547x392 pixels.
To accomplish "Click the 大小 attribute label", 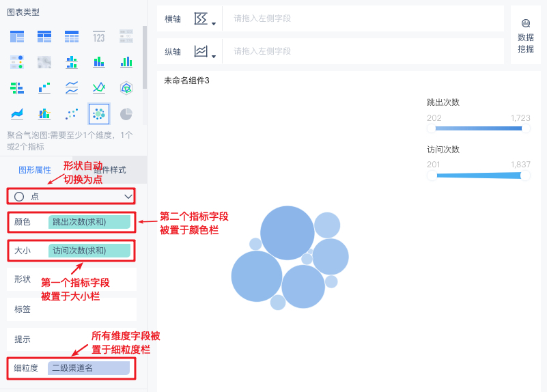I will coord(23,251).
